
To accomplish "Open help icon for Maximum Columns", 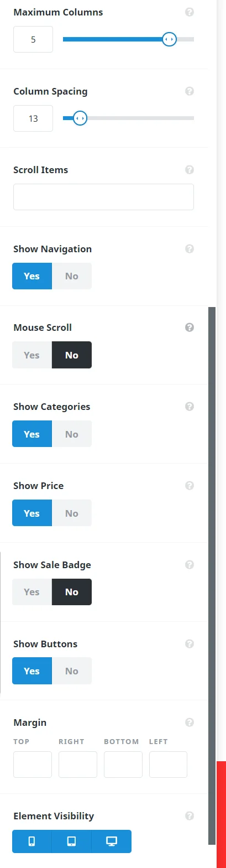I will [x=190, y=12].
